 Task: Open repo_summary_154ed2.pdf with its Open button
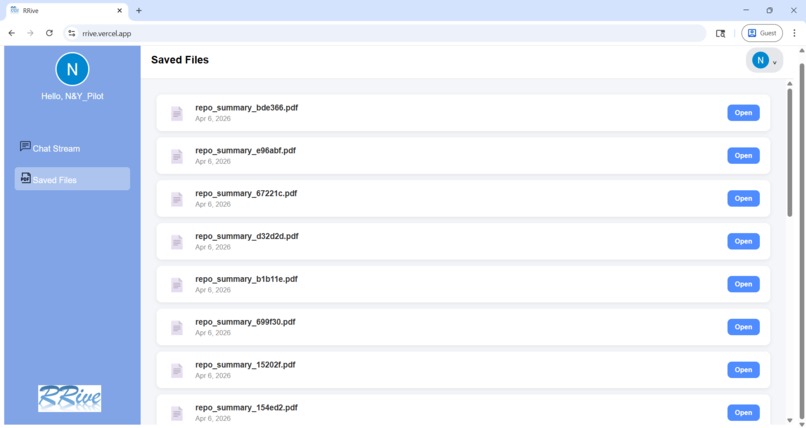(743, 413)
